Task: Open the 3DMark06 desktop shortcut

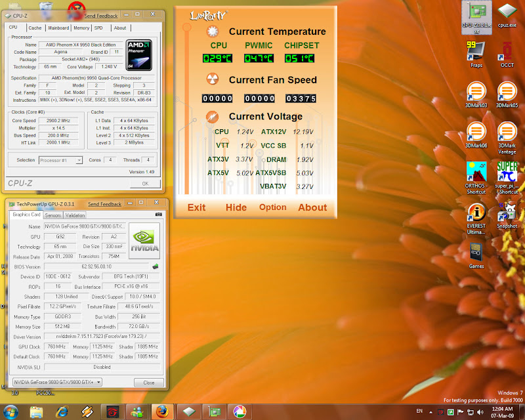Action: [x=476, y=135]
